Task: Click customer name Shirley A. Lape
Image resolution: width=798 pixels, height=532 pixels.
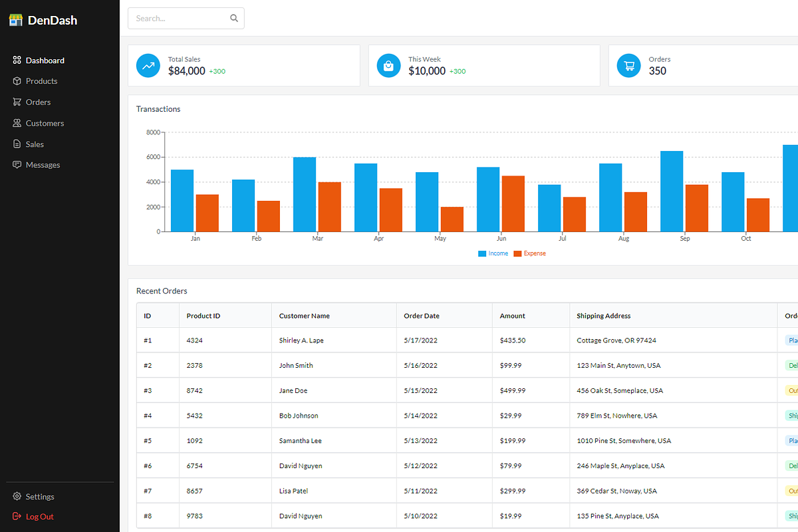Action: (x=301, y=340)
